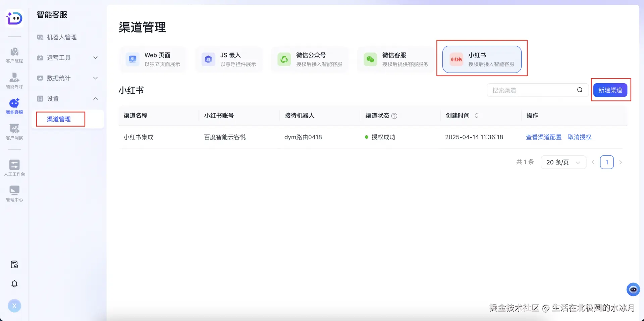
Task: Expand the 数据统计 submenu chevron
Action: [x=96, y=78]
